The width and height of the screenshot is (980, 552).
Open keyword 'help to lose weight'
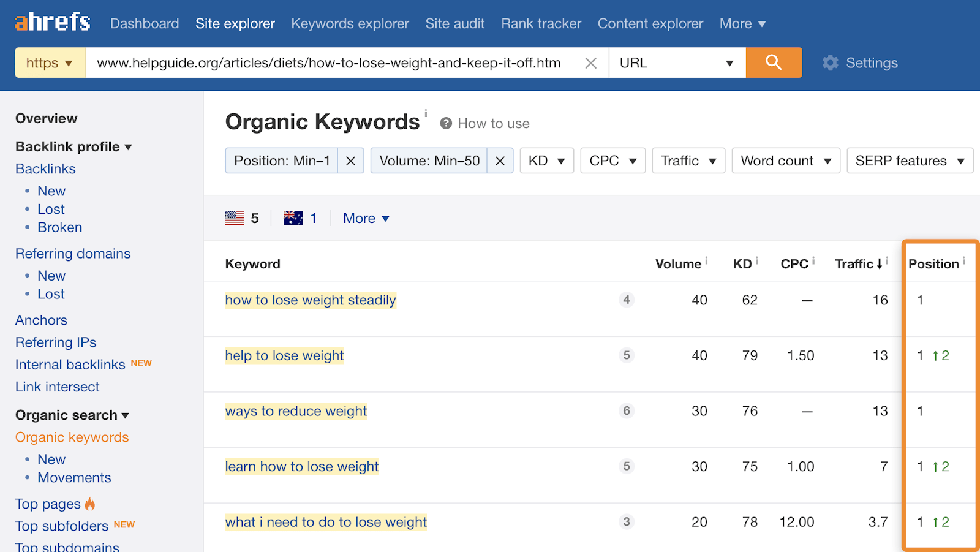(284, 355)
